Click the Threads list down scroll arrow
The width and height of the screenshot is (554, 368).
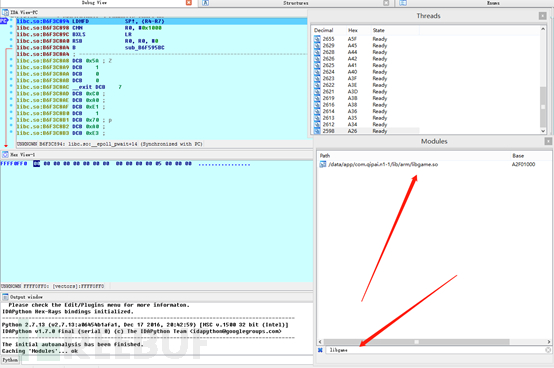[543, 131]
